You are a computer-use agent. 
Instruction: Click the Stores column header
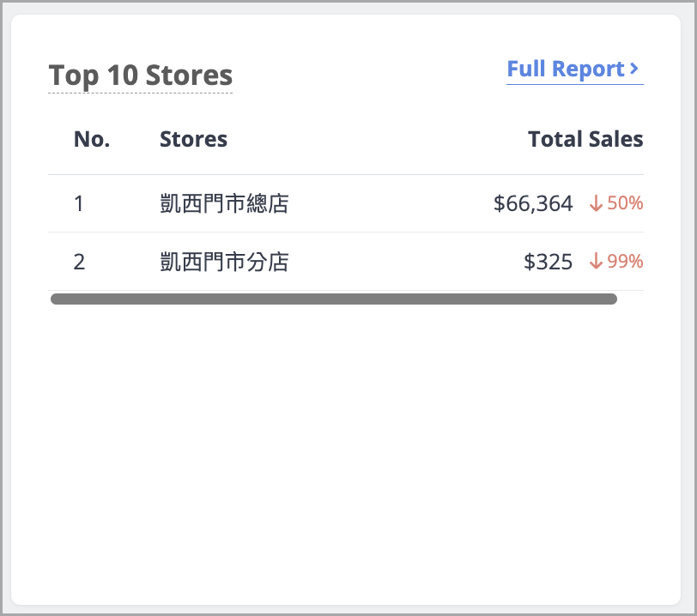click(193, 139)
